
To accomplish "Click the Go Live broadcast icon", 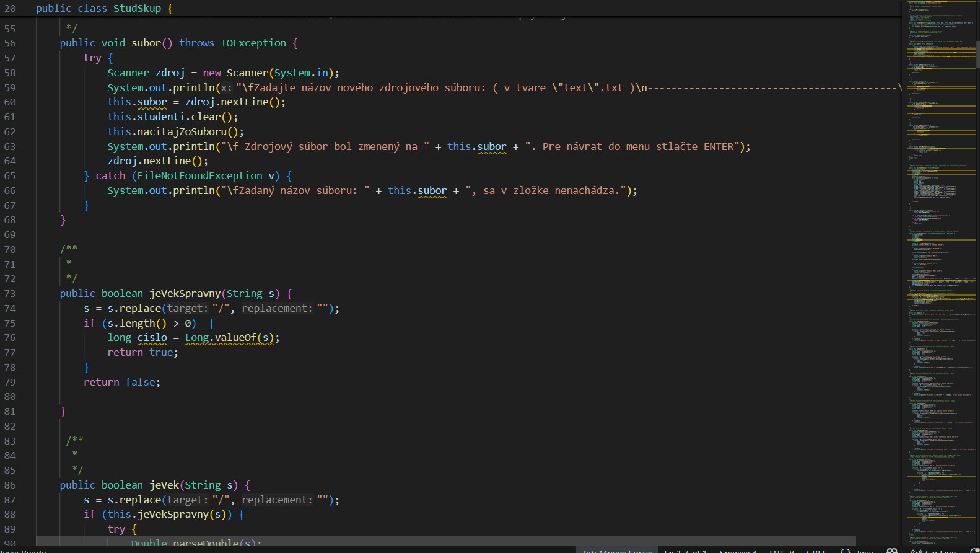I will click(x=917, y=551).
